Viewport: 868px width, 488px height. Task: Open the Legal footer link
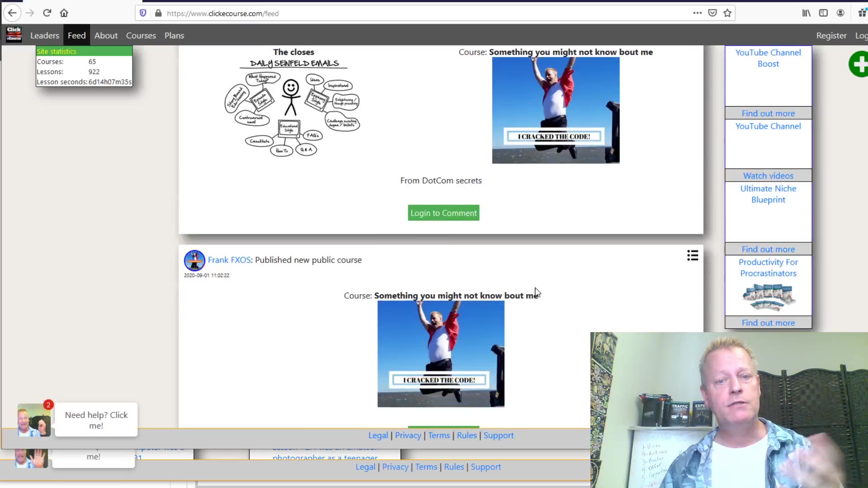tap(378, 435)
